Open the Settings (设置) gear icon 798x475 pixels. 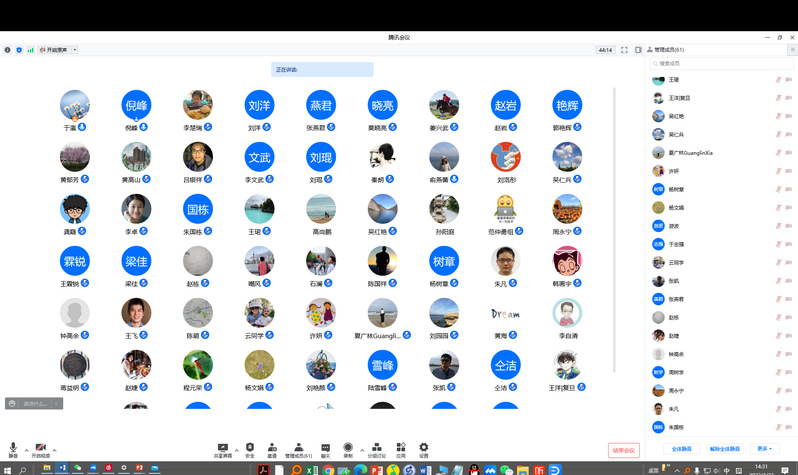pyautogui.click(x=424, y=447)
